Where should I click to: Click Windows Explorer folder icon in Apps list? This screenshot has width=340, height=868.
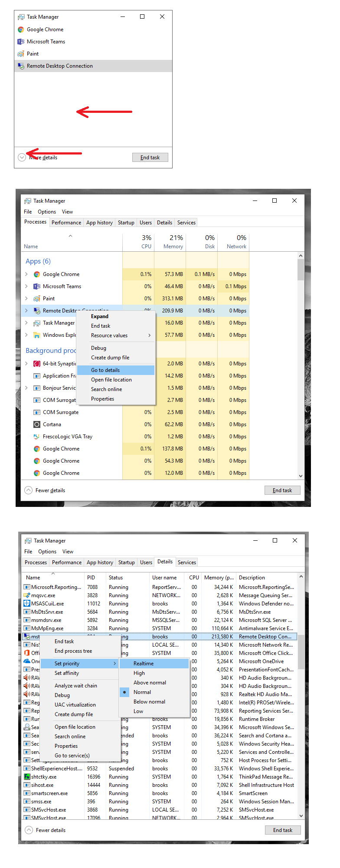click(x=37, y=335)
